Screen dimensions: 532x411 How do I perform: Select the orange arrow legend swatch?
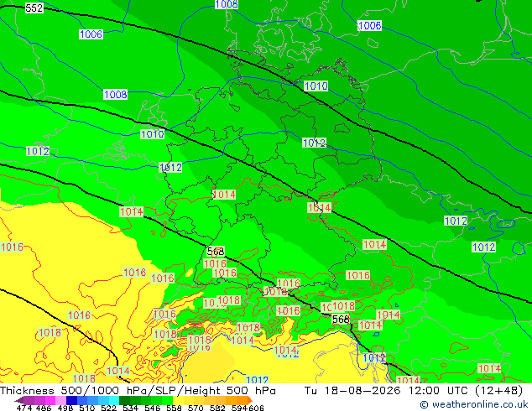click(x=250, y=400)
